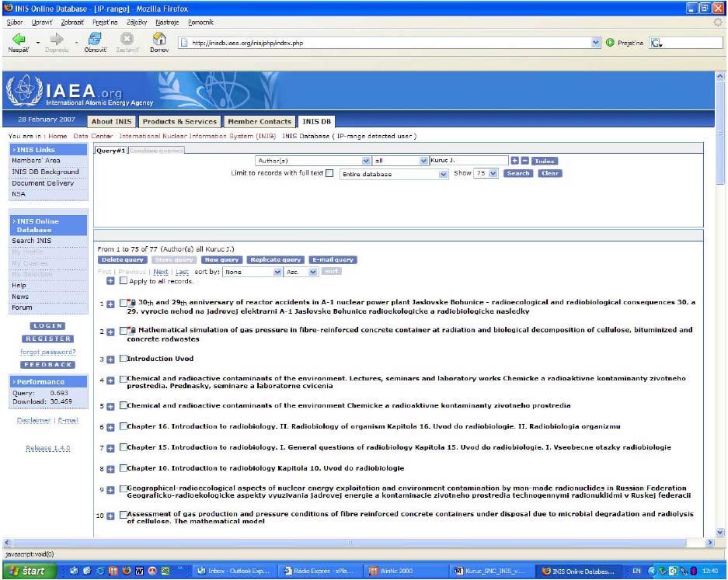Click the Next results link

(161, 272)
